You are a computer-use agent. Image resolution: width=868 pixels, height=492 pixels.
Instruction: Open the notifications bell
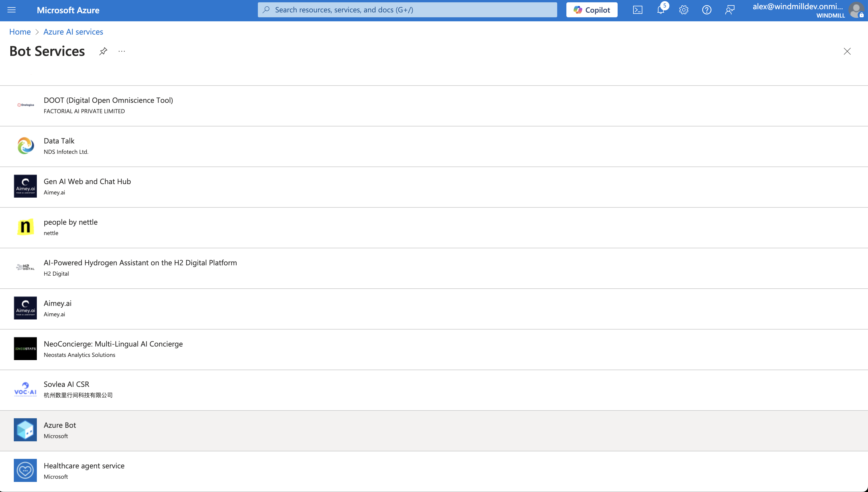coord(661,10)
